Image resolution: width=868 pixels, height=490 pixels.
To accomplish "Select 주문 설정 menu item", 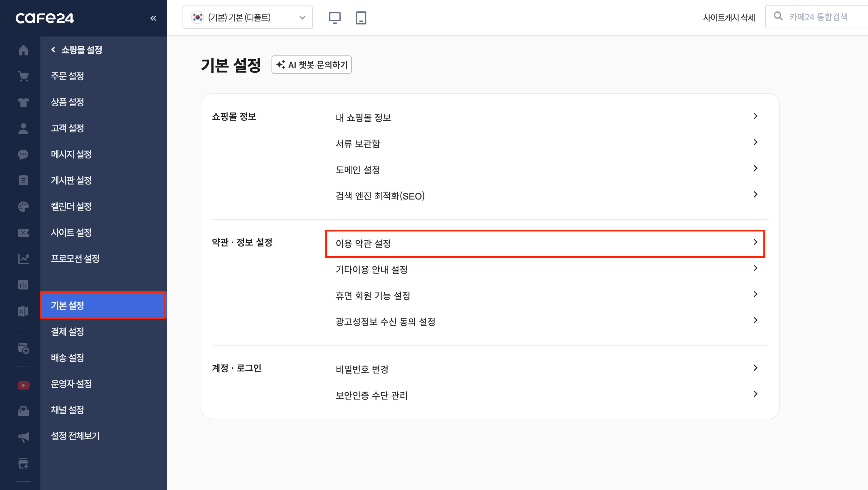I will click(103, 76).
